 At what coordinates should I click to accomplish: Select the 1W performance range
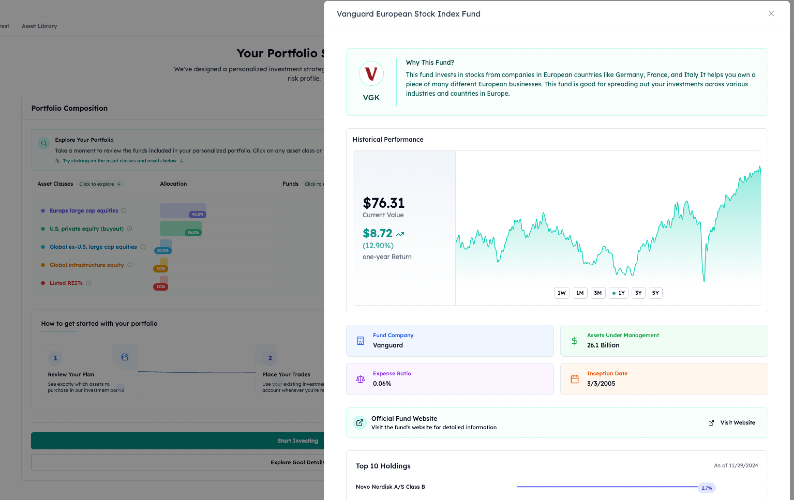[562, 293]
